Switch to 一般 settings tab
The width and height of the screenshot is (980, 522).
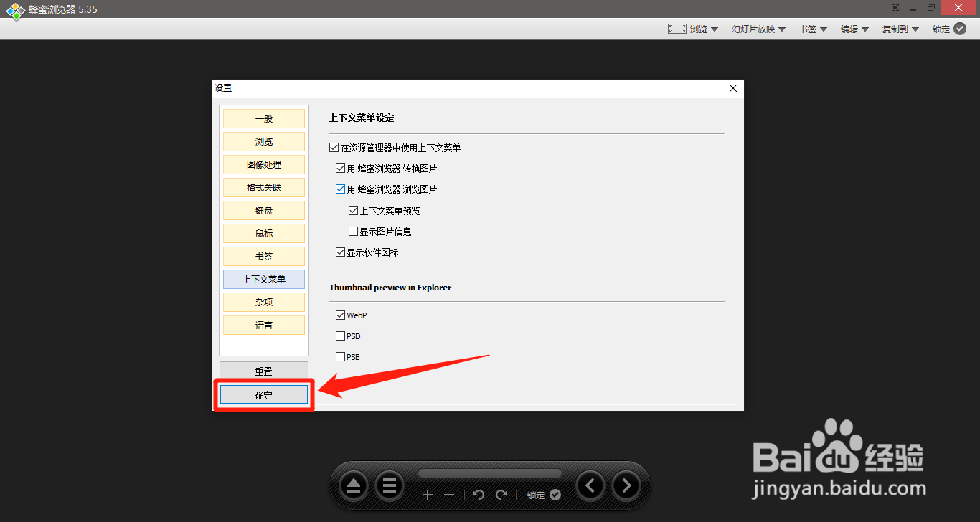click(x=264, y=118)
